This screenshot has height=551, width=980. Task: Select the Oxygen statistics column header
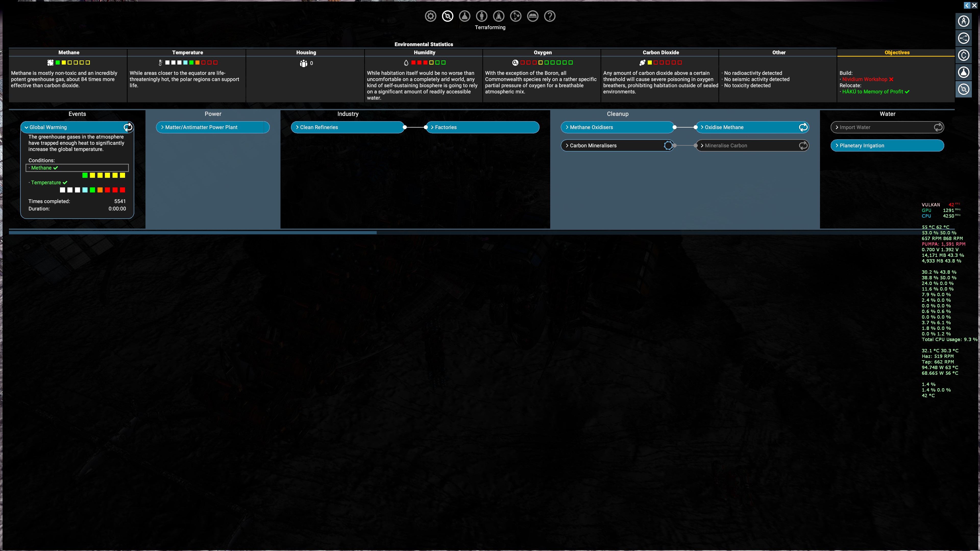click(x=543, y=53)
